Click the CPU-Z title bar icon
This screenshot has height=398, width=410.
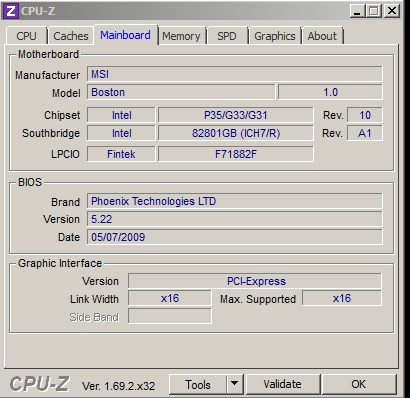pos(10,11)
